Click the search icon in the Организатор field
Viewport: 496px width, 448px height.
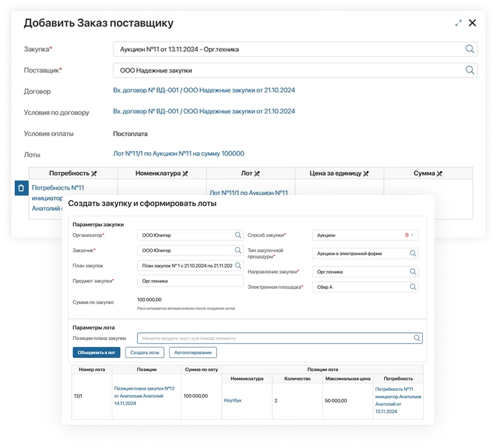[238, 235]
